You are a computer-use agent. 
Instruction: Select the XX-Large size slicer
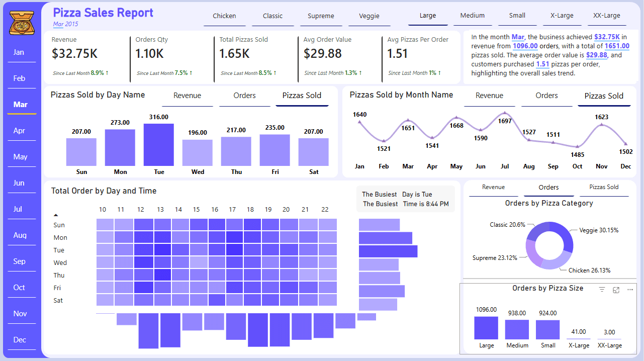[606, 16]
